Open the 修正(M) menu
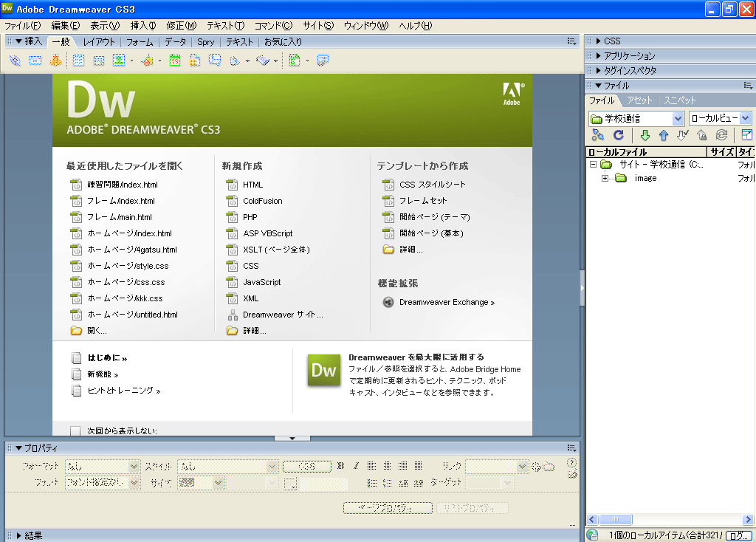This screenshot has height=542, width=756. point(181,26)
